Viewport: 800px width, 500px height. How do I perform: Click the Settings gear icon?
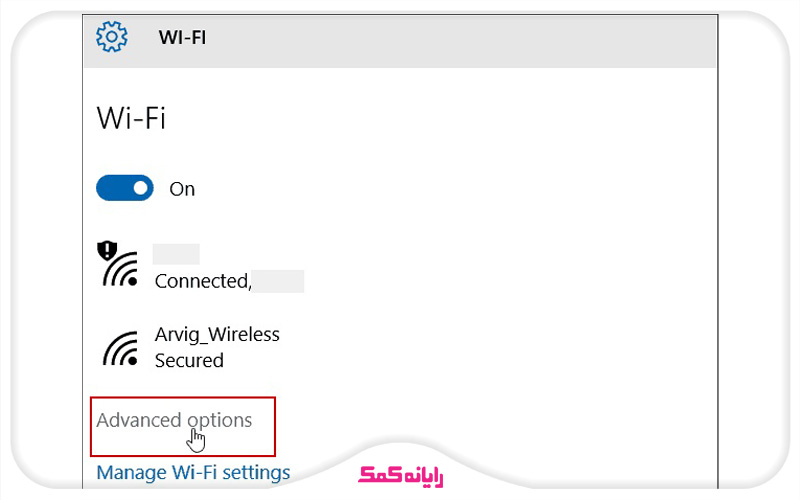click(111, 37)
